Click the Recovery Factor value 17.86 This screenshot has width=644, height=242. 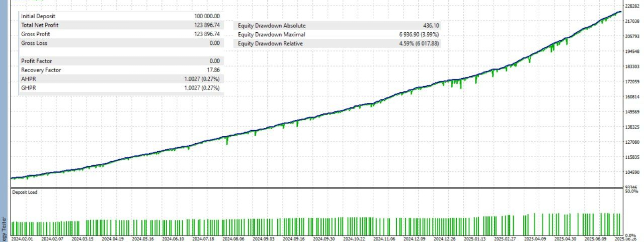pos(213,70)
